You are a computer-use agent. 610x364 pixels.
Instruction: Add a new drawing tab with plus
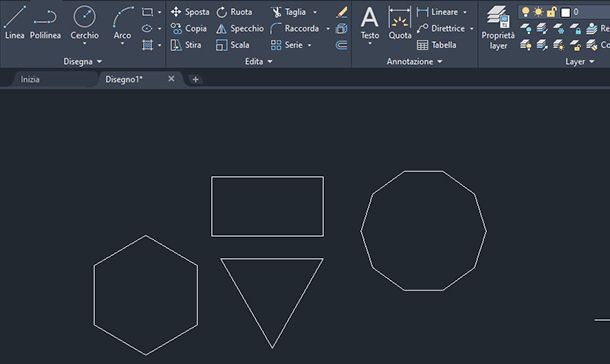pos(195,79)
